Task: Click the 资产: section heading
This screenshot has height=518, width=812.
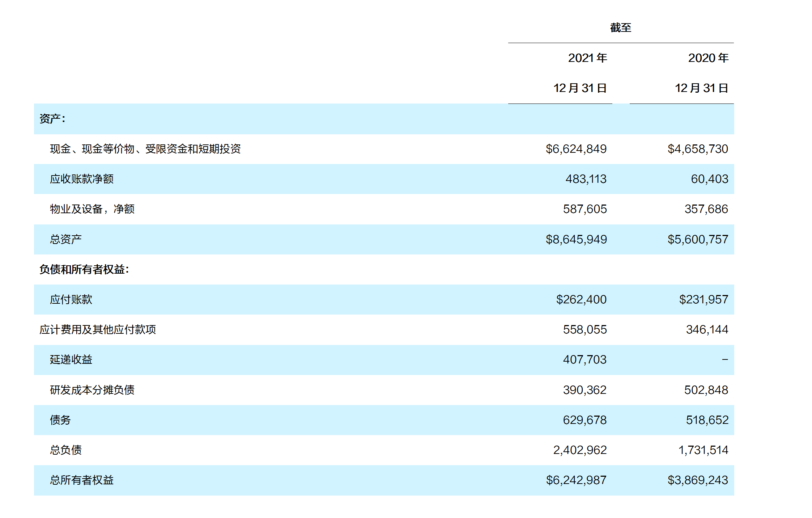Action: click(x=52, y=119)
